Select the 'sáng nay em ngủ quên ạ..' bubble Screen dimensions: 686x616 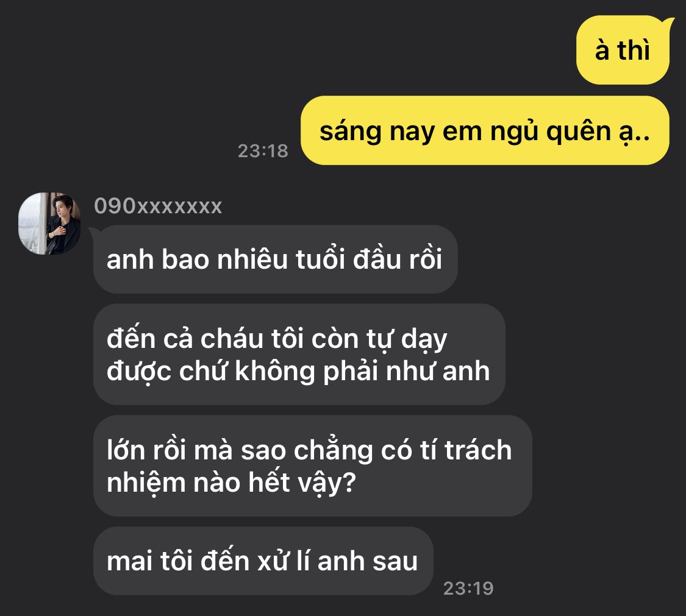485,130
